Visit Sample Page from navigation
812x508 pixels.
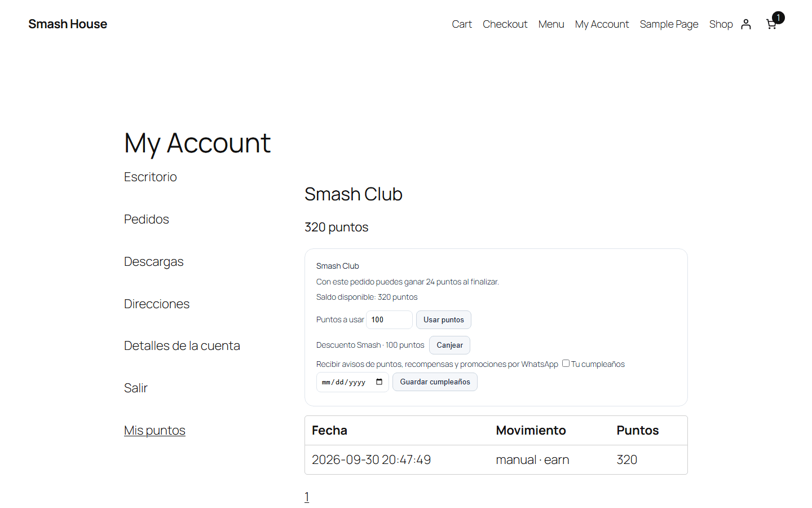(669, 24)
